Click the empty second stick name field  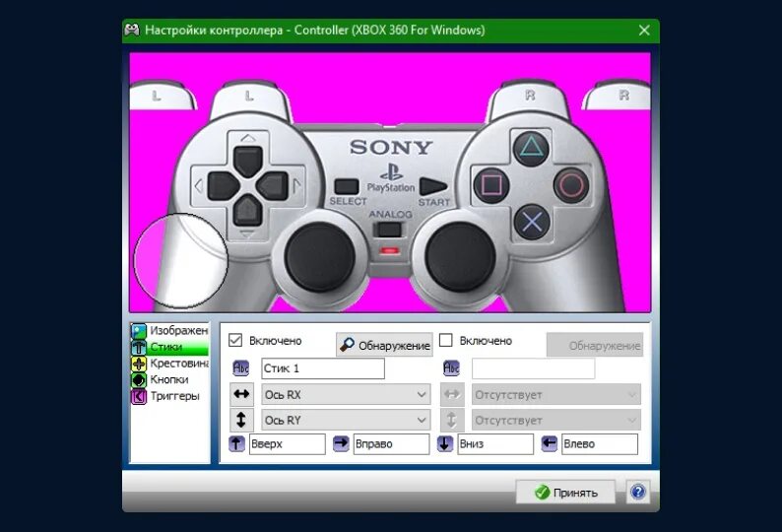coord(533,368)
